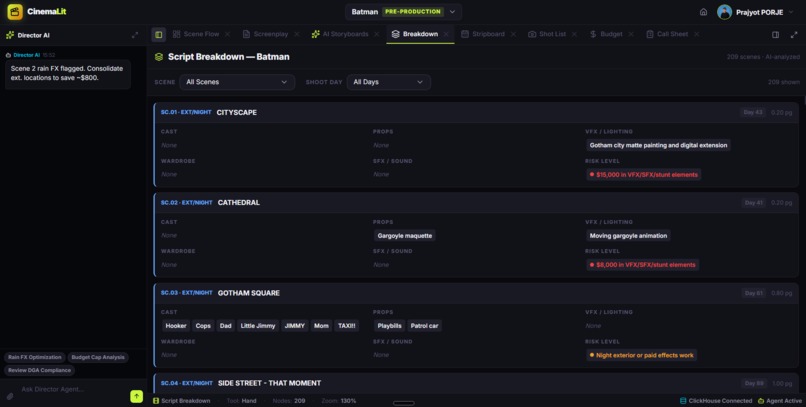
Task: Click the SC.03 GOTHAM SQUARE scene header
Action: tap(476, 293)
